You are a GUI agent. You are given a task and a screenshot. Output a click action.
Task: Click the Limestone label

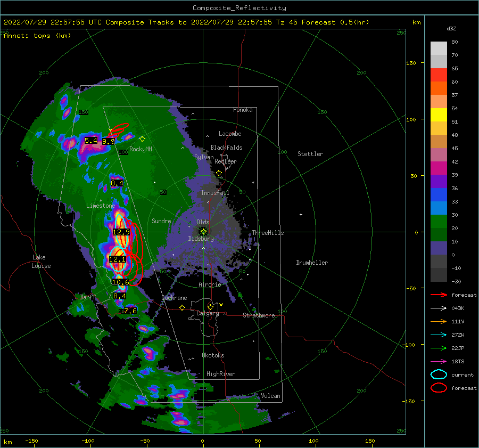pyautogui.click(x=101, y=206)
